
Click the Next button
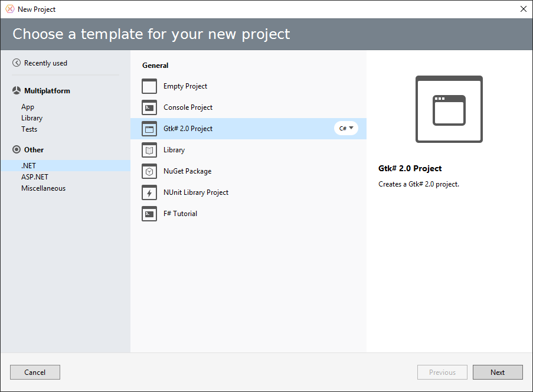[x=498, y=373]
